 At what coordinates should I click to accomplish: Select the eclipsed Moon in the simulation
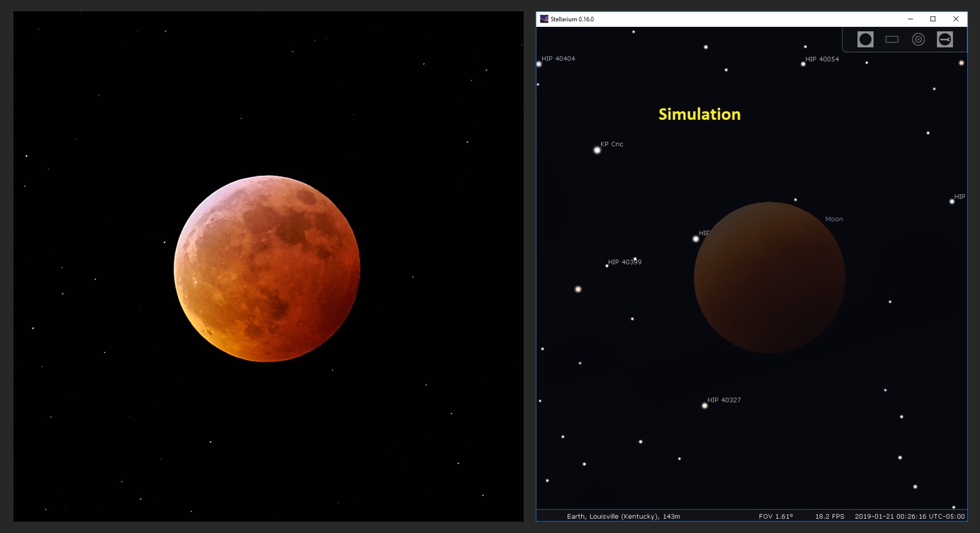[770, 278]
